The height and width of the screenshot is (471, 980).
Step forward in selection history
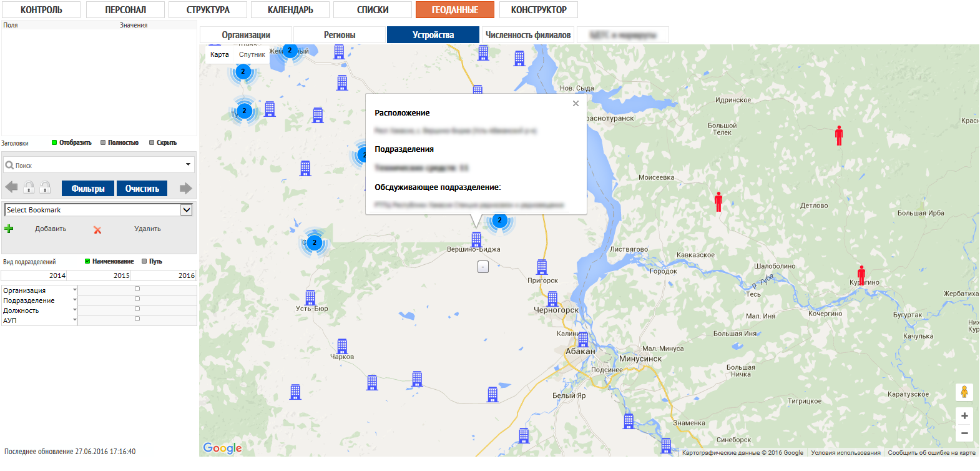(186, 188)
